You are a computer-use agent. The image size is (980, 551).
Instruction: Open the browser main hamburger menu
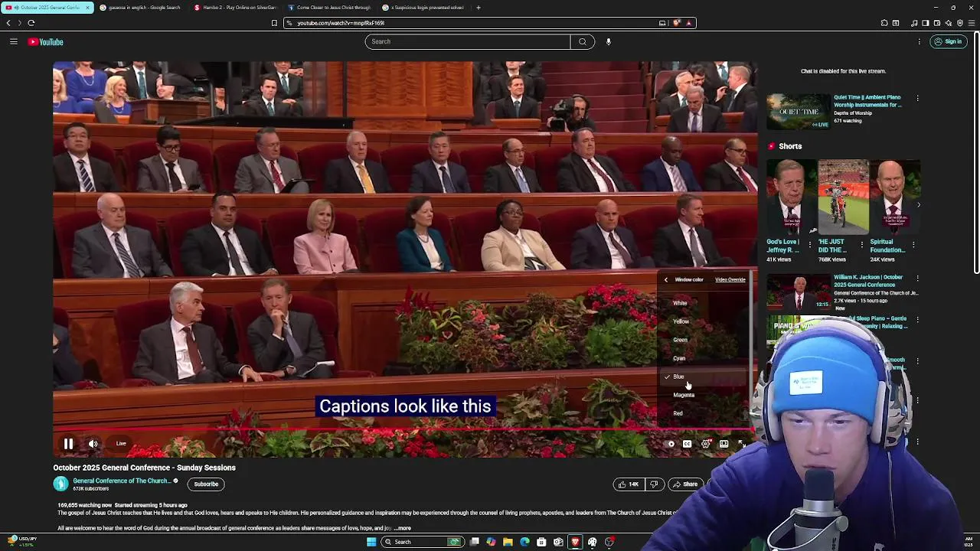tap(972, 23)
